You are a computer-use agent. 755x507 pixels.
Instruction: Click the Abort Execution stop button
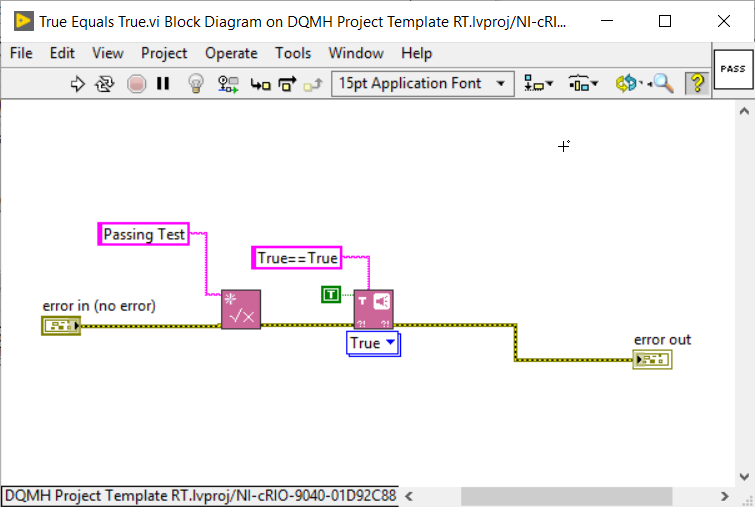tap(137, 84)
